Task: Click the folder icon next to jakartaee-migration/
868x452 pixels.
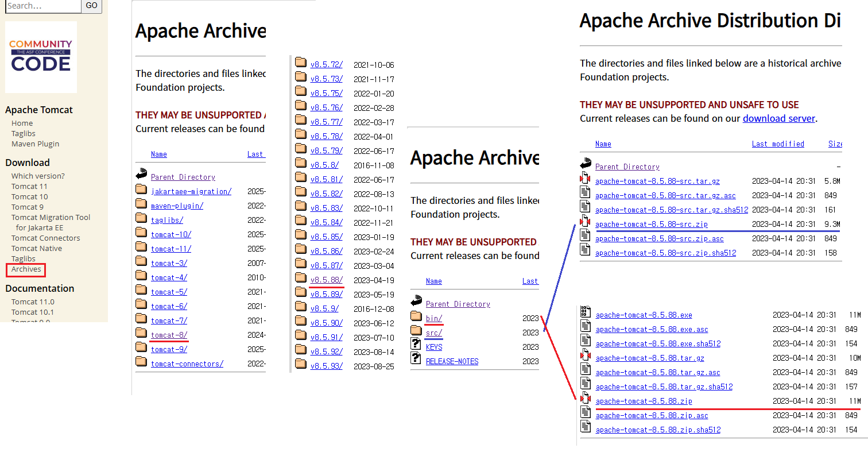Action: coord(141,190)
